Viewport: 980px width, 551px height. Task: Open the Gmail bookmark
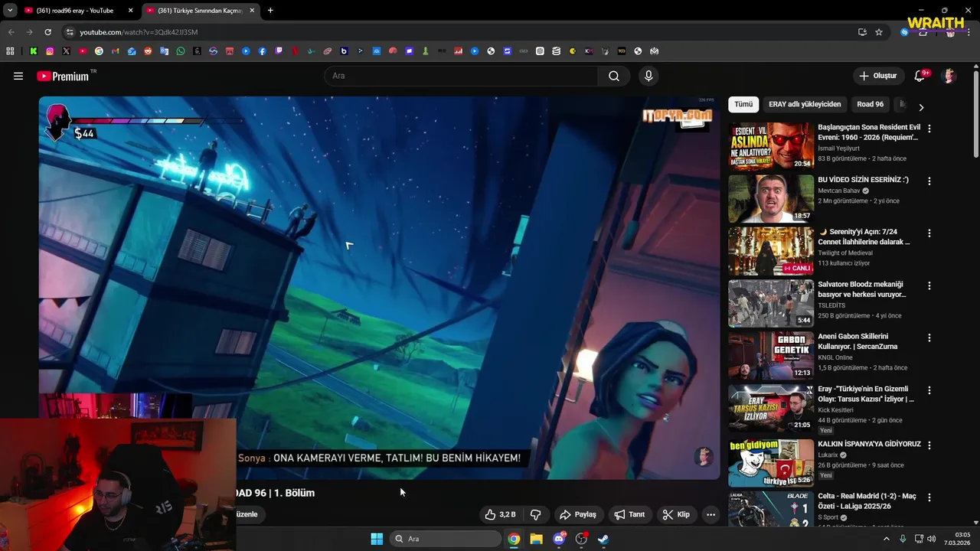tap(115, 51)
